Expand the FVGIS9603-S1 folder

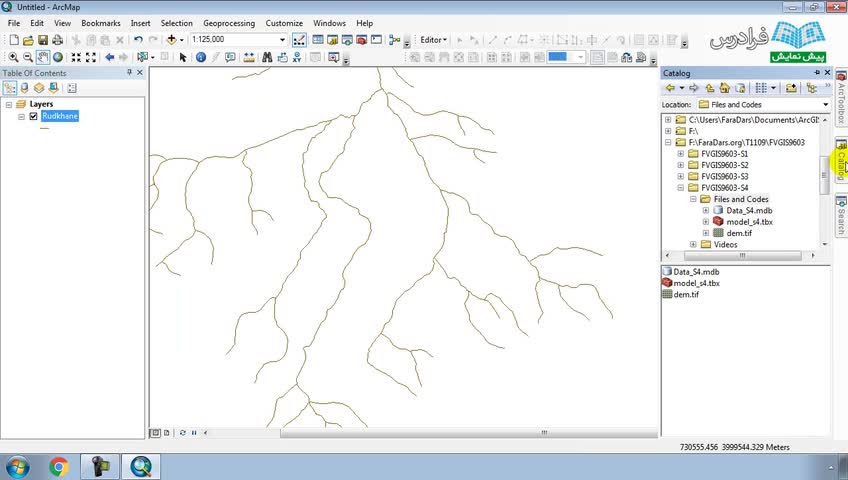(x=681, y=154)
